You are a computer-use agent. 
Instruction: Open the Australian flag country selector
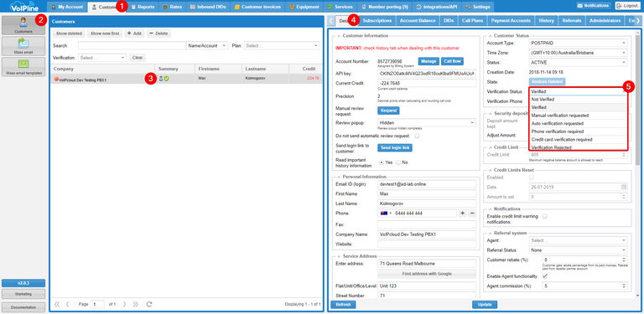pyautogui.click(x=385, y=214)
